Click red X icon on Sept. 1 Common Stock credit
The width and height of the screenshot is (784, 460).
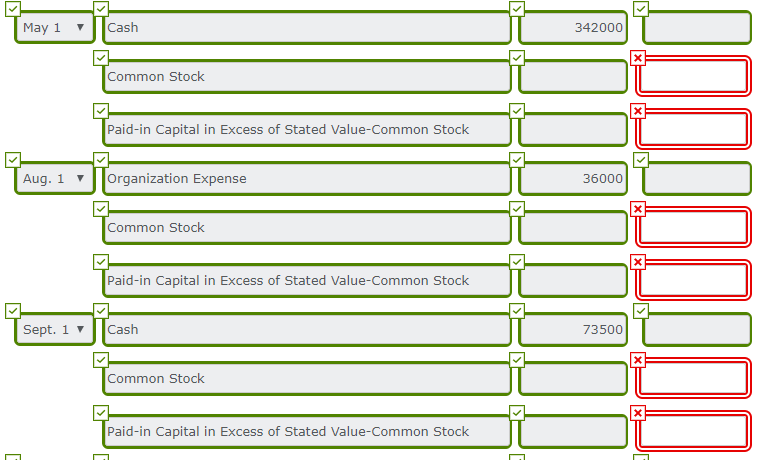click(x=639, y=360)
